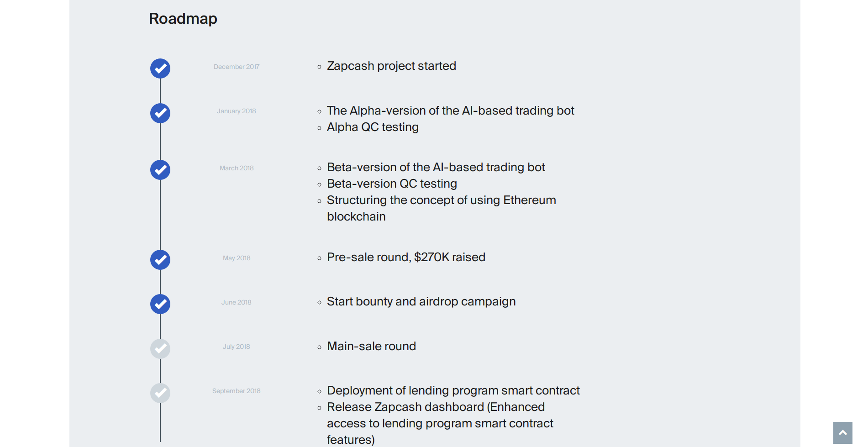Click the June 2018 date label
Viewport: 868px width, 447px height.
(236, 302)
